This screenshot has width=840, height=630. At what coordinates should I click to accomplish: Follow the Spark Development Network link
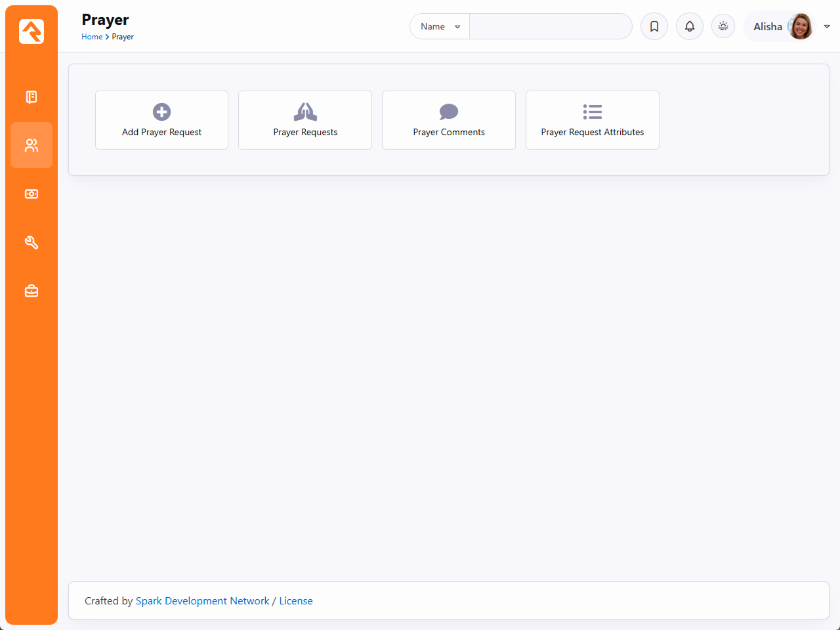[202, 601]
